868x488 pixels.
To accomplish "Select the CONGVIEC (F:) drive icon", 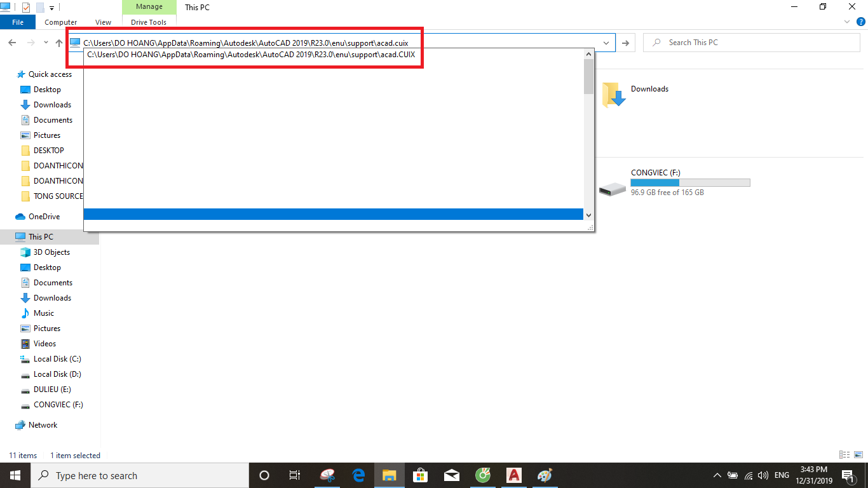I will coord(613,189).
